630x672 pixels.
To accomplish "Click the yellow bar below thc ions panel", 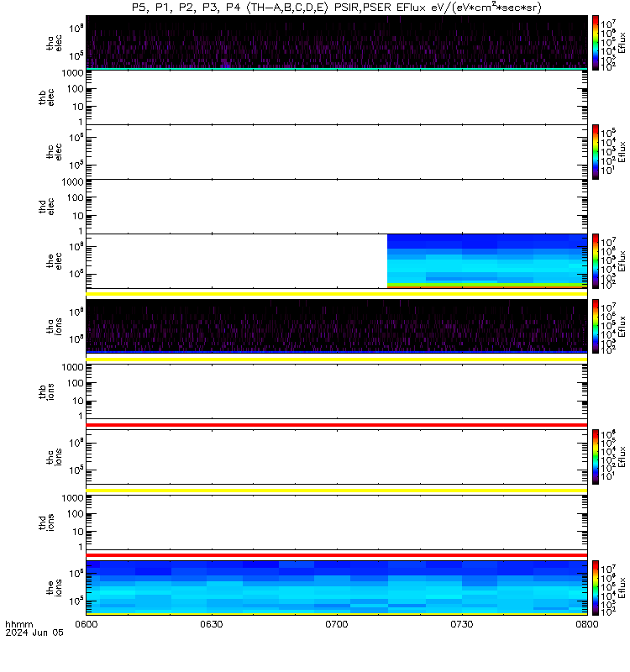I will coord(337,491).
